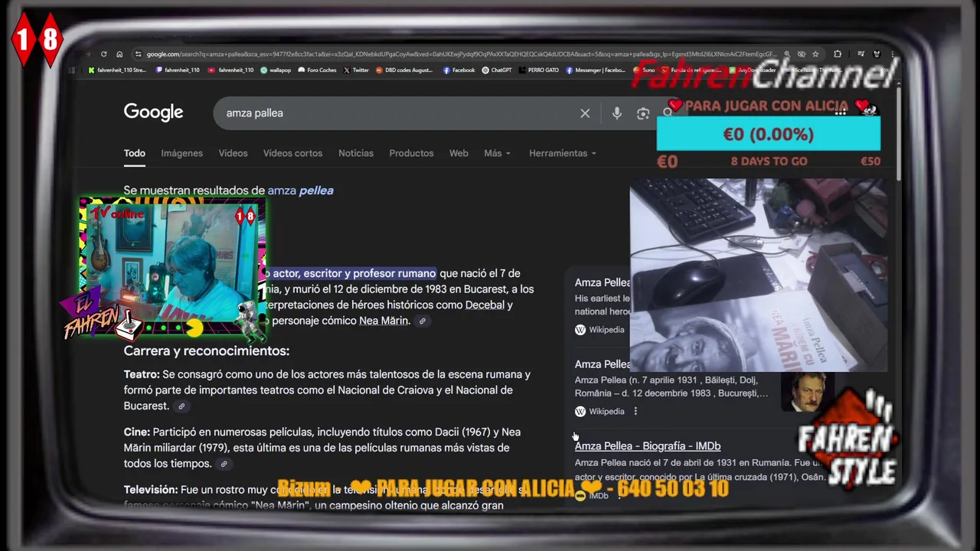Viewport: 980px width, 551px height.
Task: Open the Facebook bookmark
Action: point(459,70)
